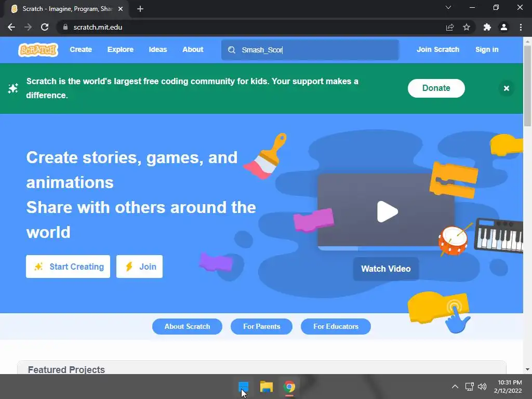Click the browser forward arrow
This screenshot has height=399, width=532.
point(28,27)
